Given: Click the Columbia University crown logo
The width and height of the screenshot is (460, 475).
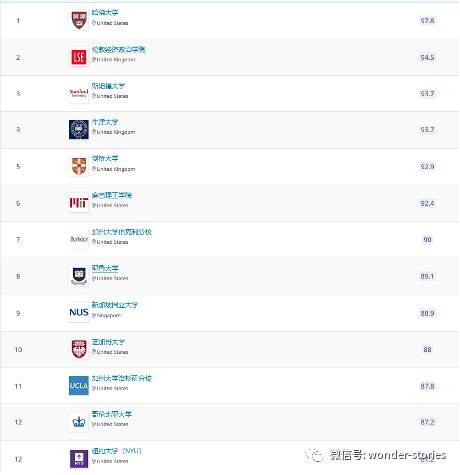Looking at the screenshot, I should (79, 422).
